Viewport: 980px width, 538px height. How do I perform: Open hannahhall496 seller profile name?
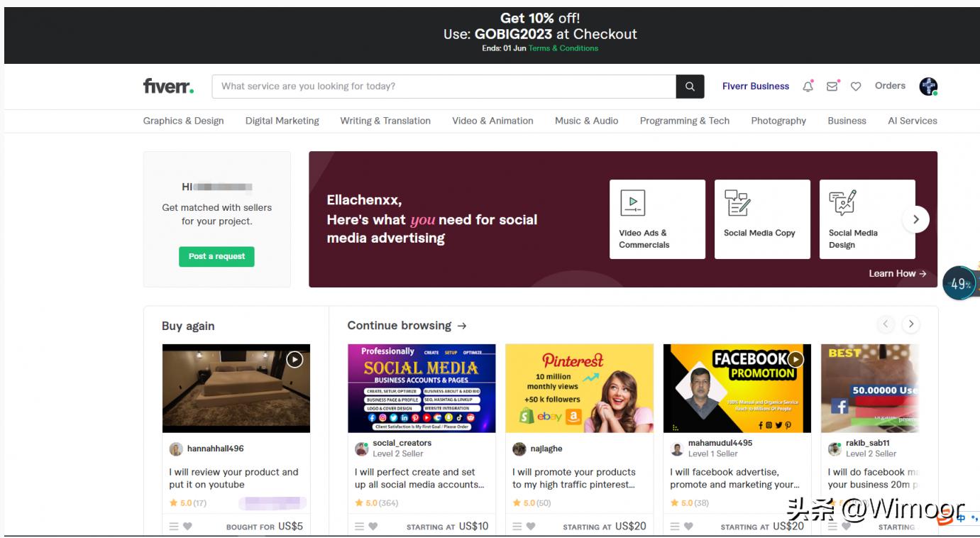[x=216, y=449]
